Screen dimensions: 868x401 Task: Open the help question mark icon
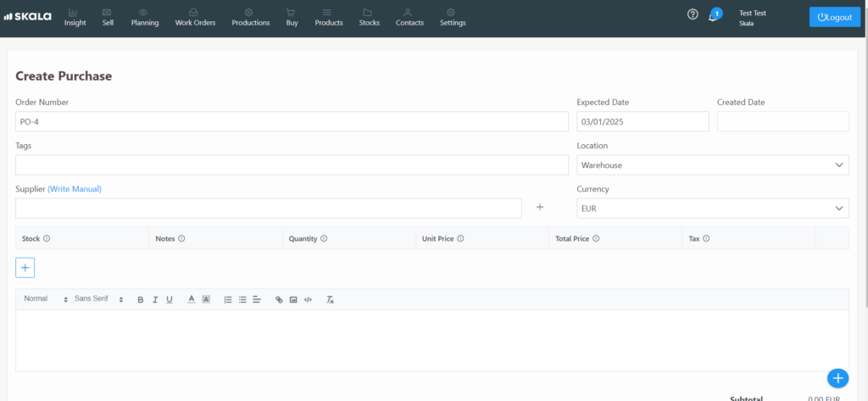coord(693,15)
